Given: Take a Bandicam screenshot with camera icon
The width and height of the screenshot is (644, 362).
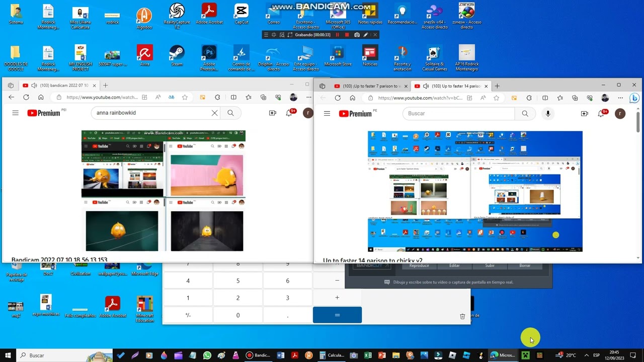Looking at the screenshot, I should 357,35.
